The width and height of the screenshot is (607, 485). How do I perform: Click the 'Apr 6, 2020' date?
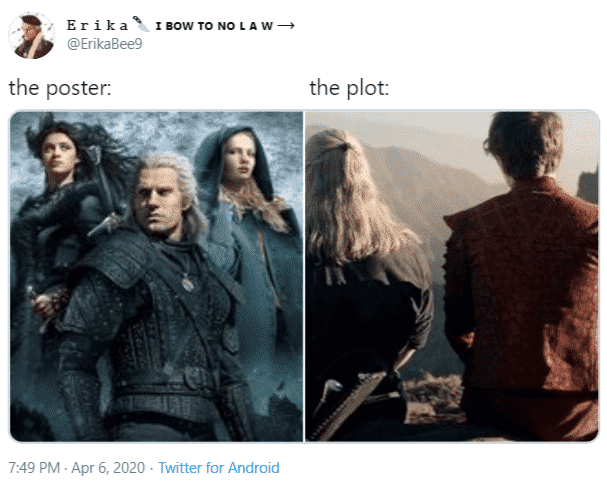(108, 468)
